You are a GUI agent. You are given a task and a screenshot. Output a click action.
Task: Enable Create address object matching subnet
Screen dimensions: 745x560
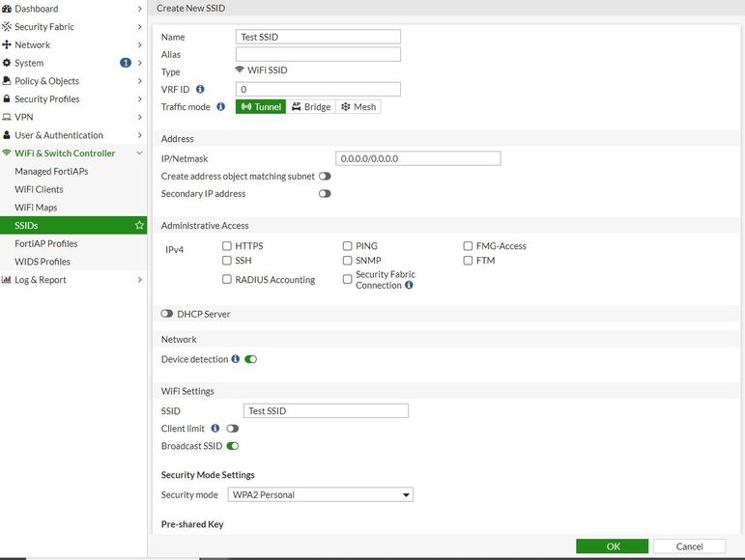click(325, 176)
